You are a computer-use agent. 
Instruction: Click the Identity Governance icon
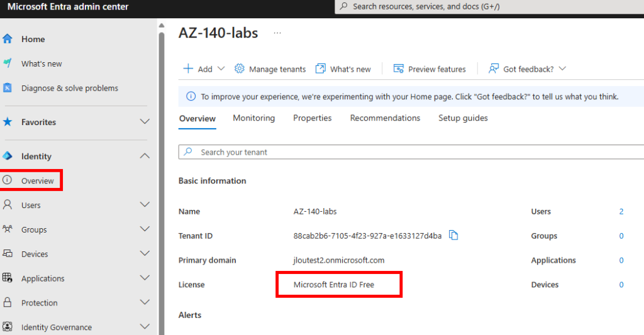click(8, 327)
